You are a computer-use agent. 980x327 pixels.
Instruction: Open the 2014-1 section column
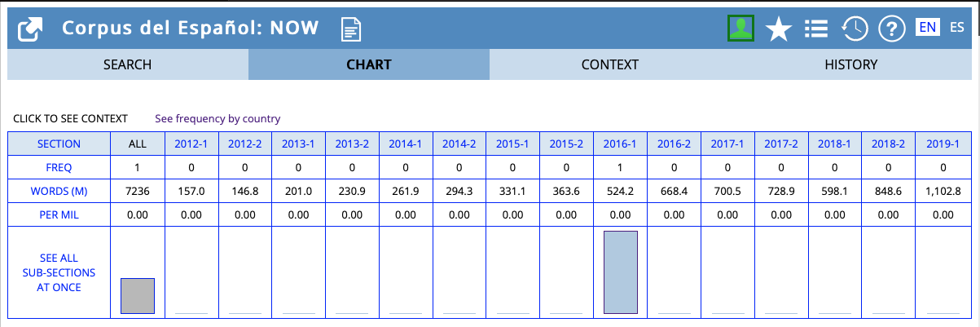tap(406, 144)
